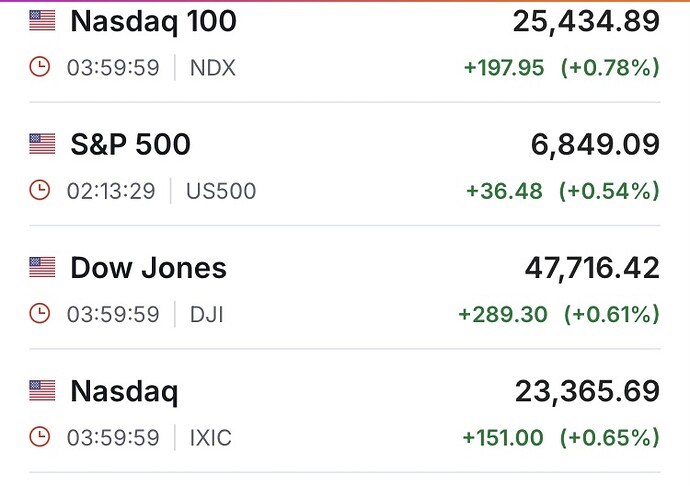
Task: Select the NDX ticker symbol
Action: coord(212,68)
